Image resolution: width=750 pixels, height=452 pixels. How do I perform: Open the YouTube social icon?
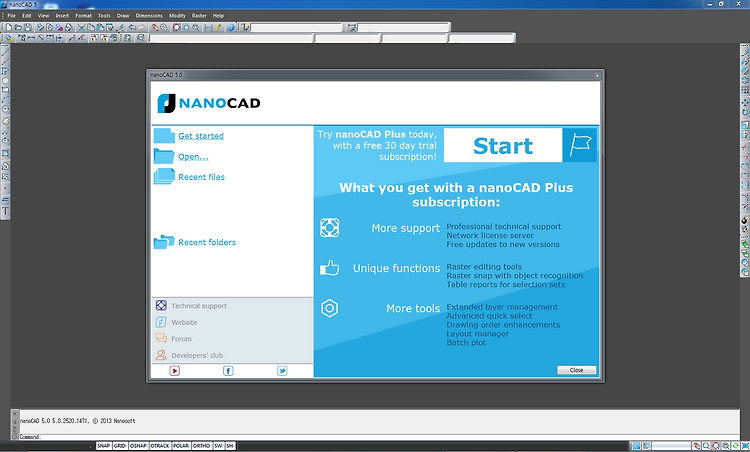click(175, 371)
